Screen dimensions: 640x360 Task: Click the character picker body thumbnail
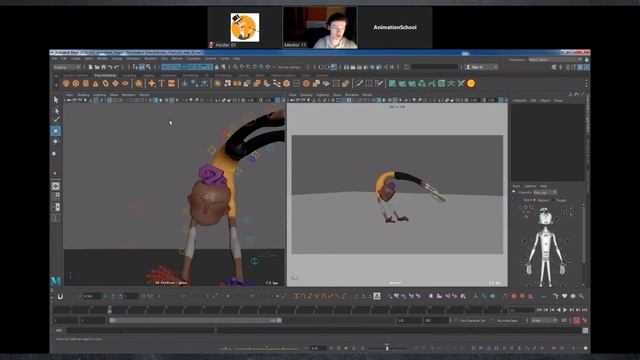[546, 246]
